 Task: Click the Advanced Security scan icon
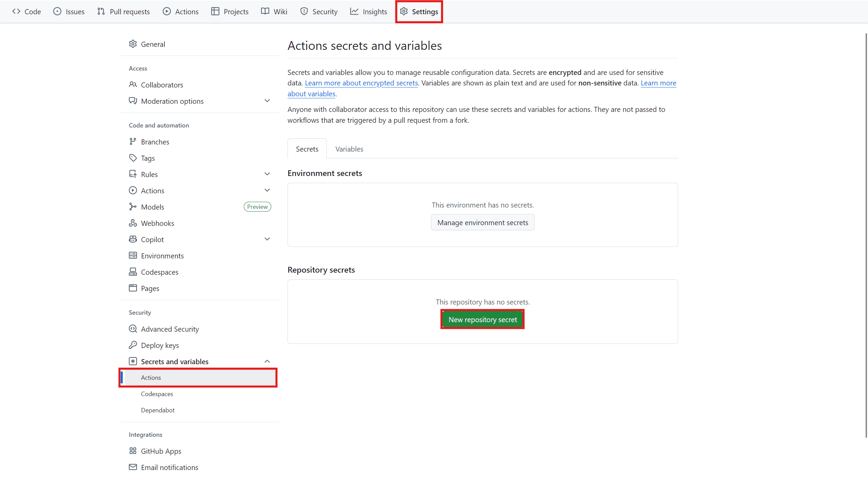click(x=133, y=329)
